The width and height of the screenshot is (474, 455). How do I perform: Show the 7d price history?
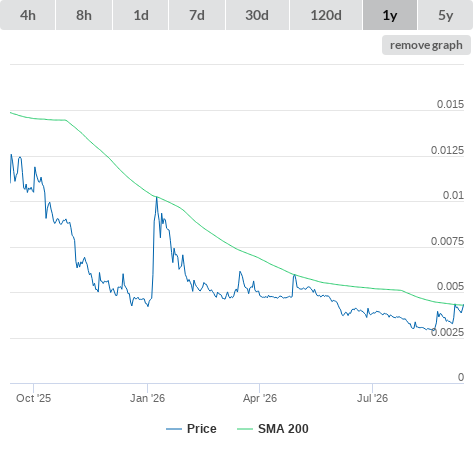[x=197, y=15]
